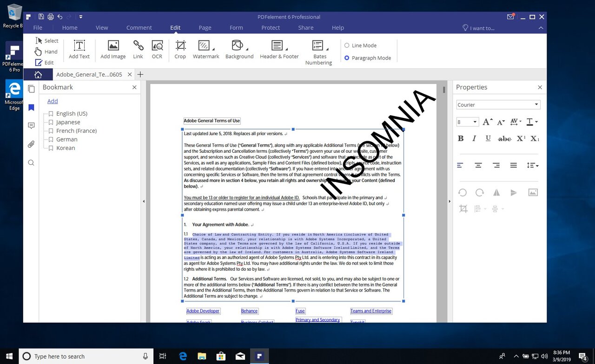
Task: Switch to the View tab
Action: [102, 28]
